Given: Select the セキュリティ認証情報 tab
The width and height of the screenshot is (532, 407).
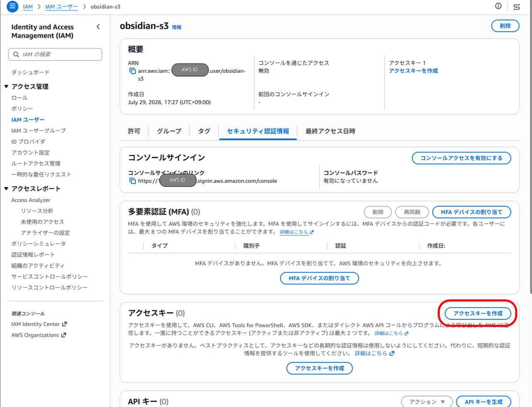Looking at the screenshot, I should (x=258, y=131).
